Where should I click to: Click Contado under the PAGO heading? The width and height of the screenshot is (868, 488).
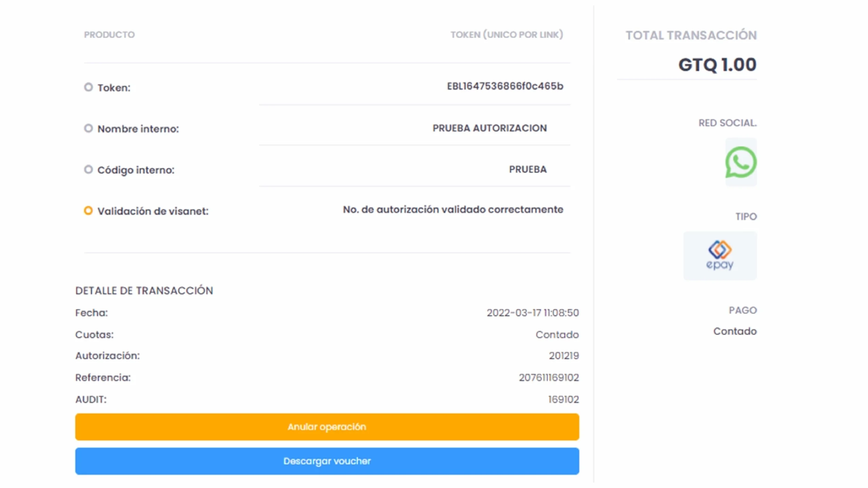coord(735,331)
